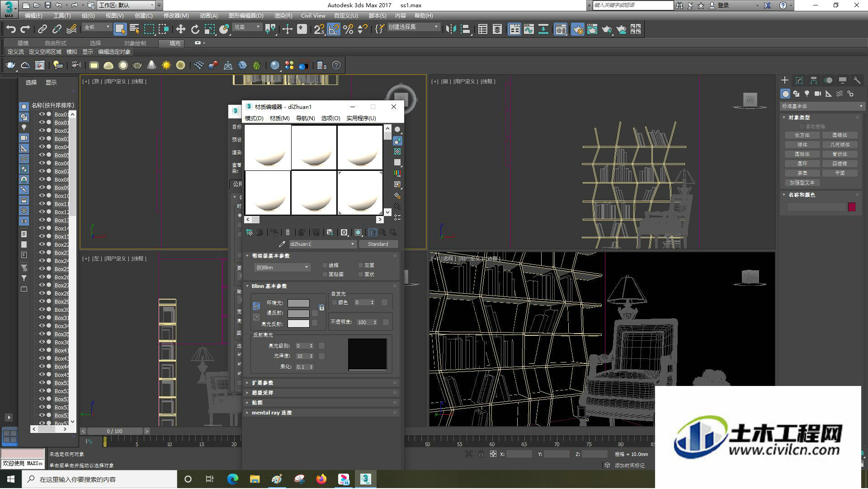The width and height of the screenshot is (868, 489).
Task: Toggle visibility eye of Box04
Action: (42, 147)
